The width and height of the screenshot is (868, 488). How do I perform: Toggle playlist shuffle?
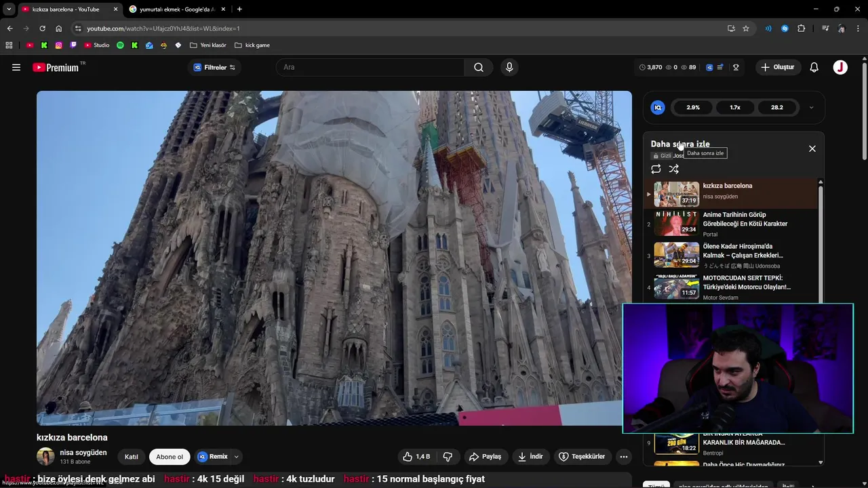[674, 169]
